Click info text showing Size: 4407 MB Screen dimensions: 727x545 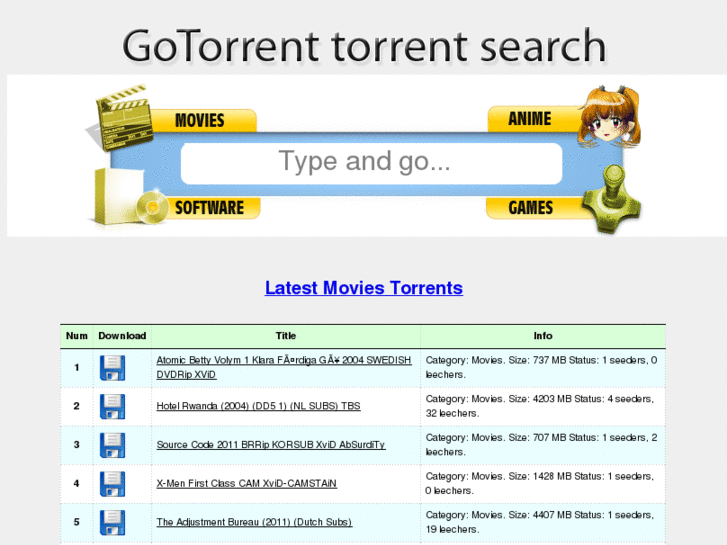coord(540,522)
